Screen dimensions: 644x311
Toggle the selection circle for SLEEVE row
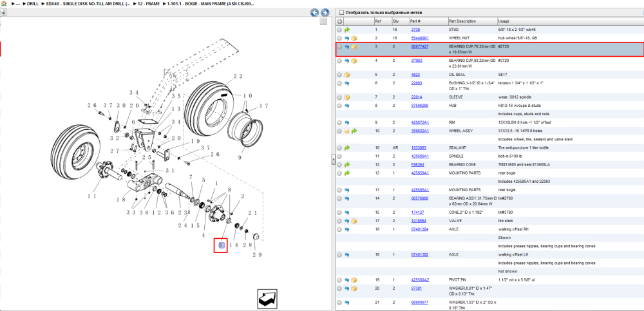[x=339, y=97]
